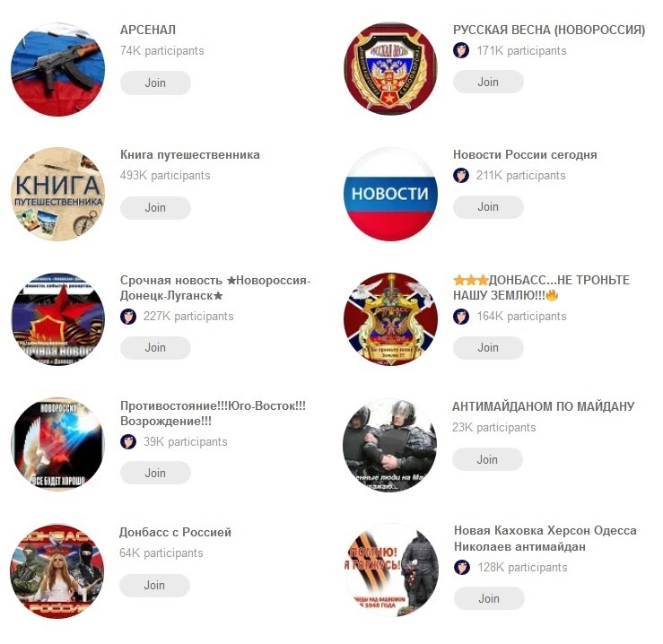Join the Донбасс с Россией group
Viewport: 663px width, 644px height.
154,585
